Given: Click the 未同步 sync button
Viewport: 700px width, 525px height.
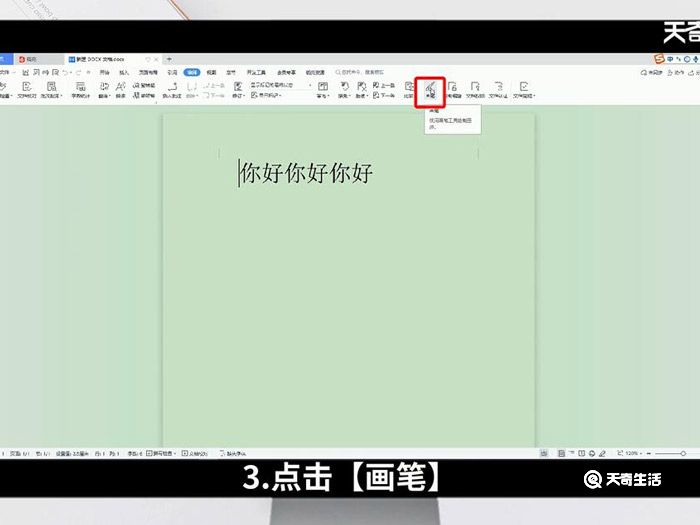Looking at the screenshot, I should (x=651, y=72).
